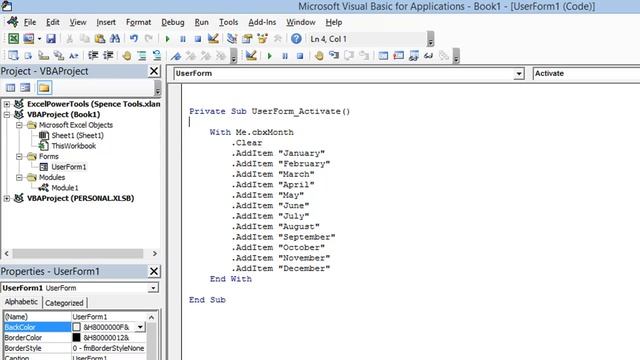Switch to Alphabetic properties tab

pos(21,302)
